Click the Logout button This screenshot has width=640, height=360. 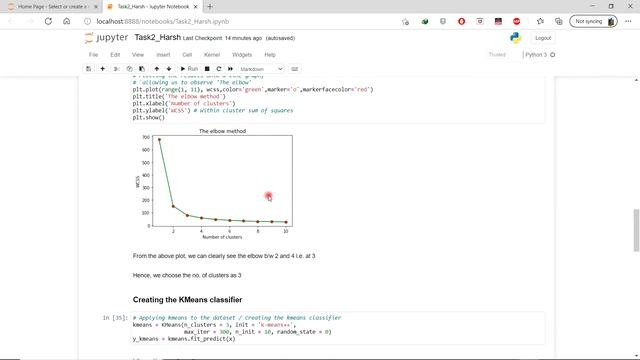543,38
